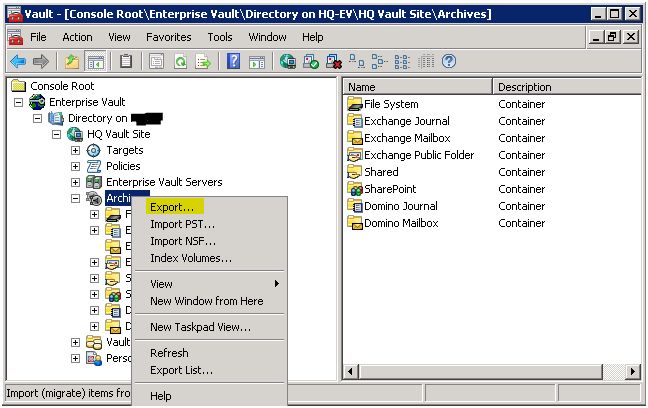Screen dimensions: 648x408
Task: Open Properties using the toolbar sheet icon
Action: click(x=156, y=62)
